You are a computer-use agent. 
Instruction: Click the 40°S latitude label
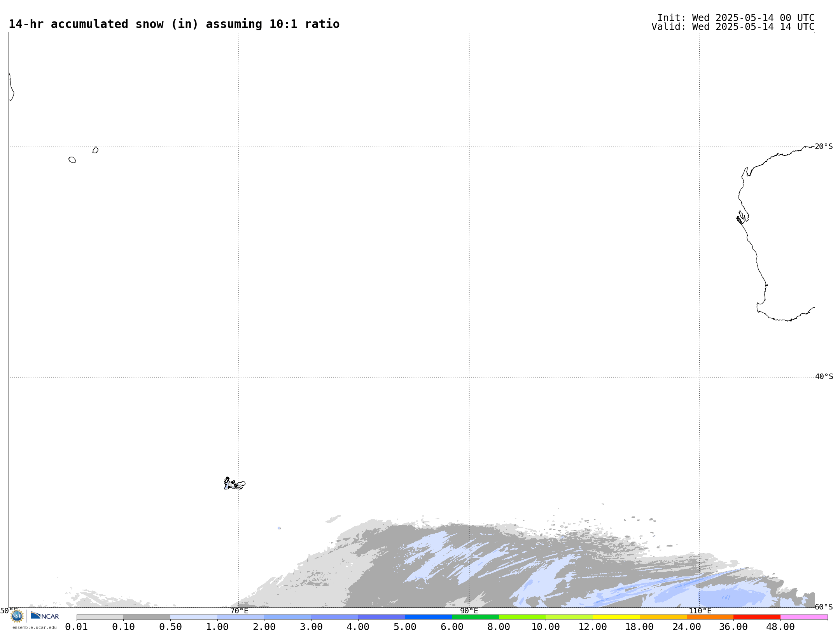[824, 377]
